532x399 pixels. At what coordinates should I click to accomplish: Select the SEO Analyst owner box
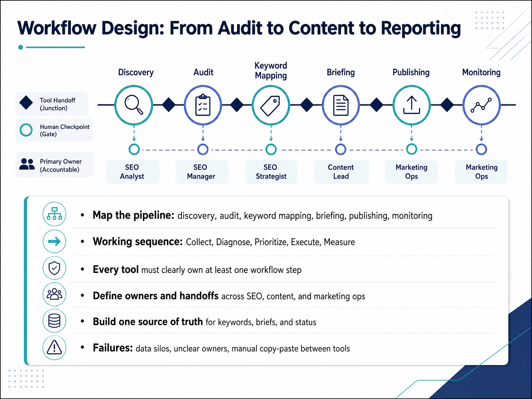point(132,172)
